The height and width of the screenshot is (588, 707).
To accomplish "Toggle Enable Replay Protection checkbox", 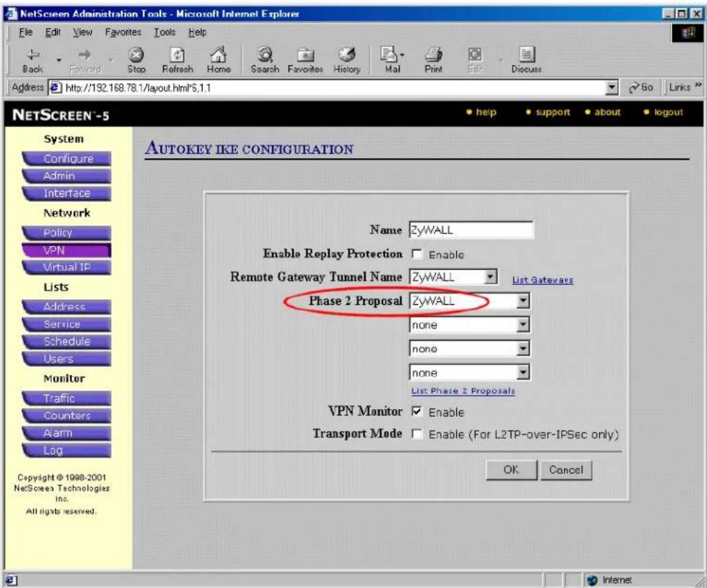I will coord(416,254).
